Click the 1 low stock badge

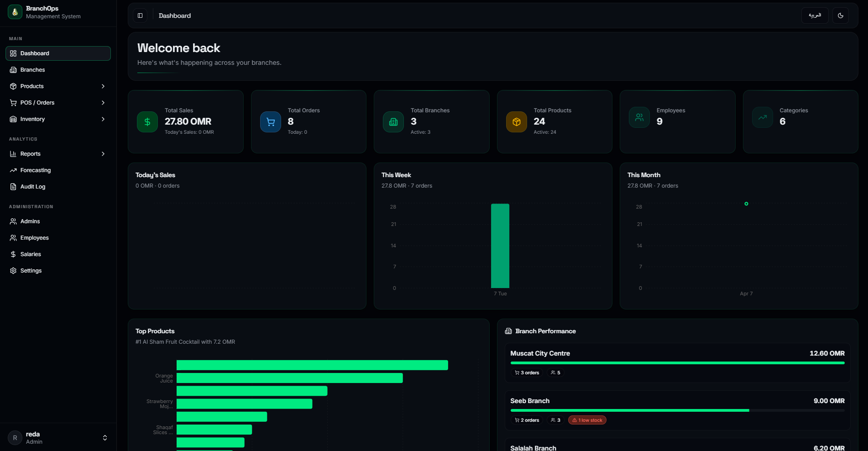(587, 420)
